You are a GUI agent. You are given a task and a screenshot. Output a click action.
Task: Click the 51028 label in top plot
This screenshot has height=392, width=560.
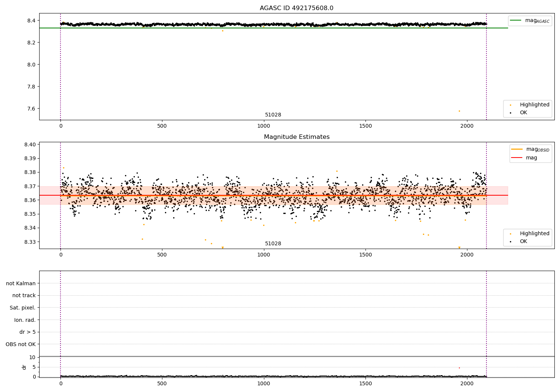(273, 115)
